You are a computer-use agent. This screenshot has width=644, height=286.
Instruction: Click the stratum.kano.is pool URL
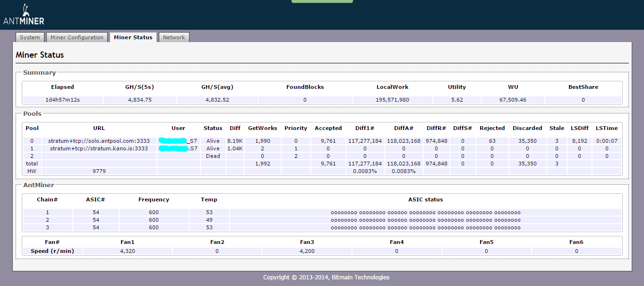click(99, 148)
